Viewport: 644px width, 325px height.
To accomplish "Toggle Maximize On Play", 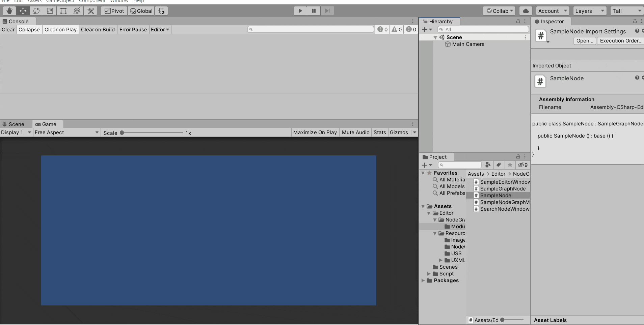I will point(315,132).
